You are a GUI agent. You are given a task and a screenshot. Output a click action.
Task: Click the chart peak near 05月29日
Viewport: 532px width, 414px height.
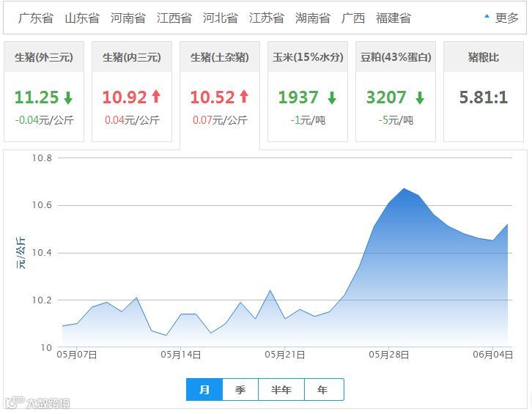coord(404,188)
